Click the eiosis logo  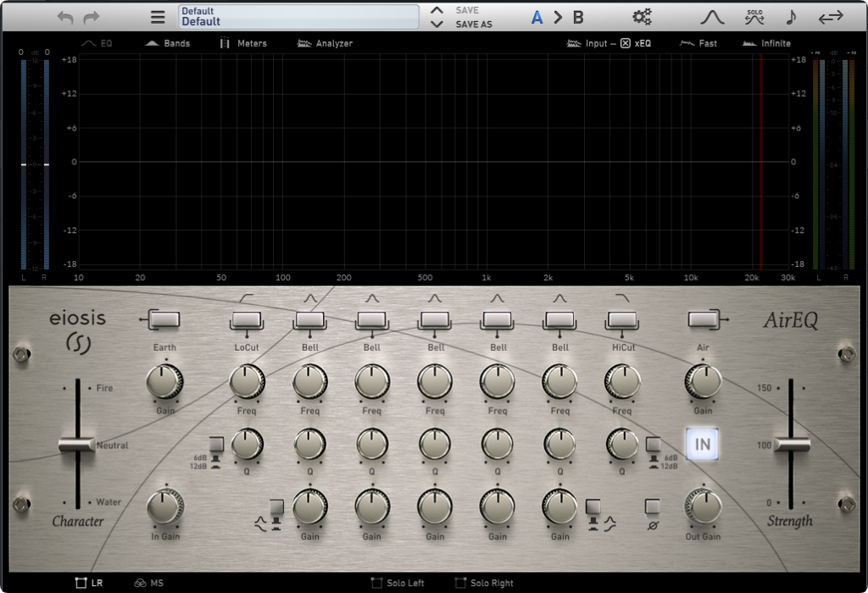(x=77, y=332)
